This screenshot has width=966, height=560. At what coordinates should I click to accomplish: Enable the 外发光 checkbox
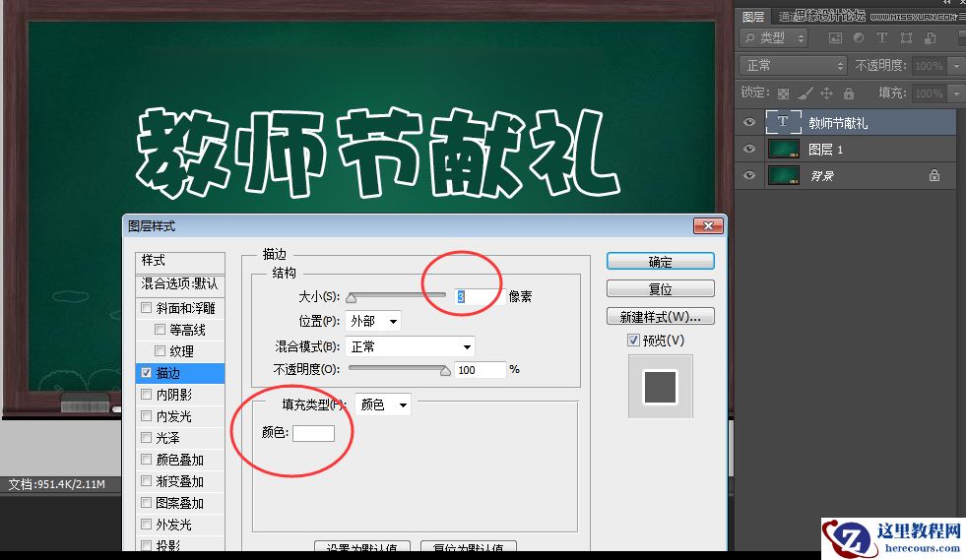(146, 525)
